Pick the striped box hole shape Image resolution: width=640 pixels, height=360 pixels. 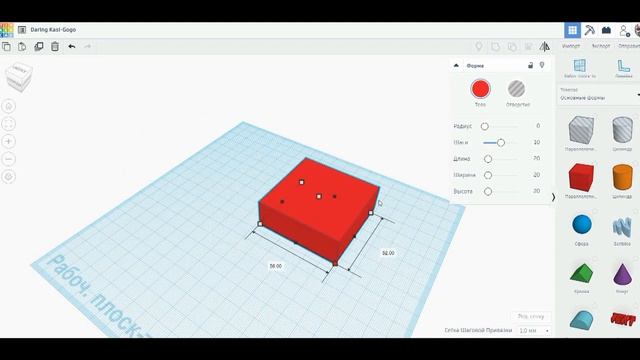(x=581, y=130)
